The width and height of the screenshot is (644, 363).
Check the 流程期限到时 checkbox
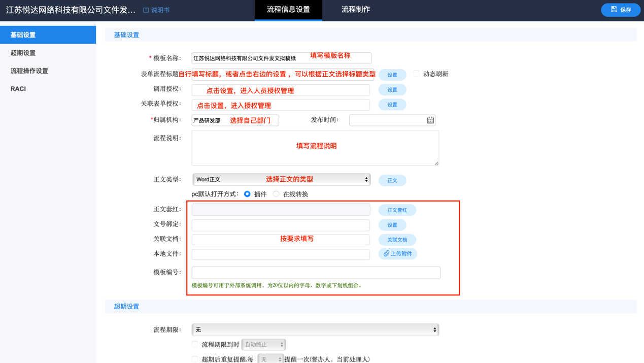(x=195, y=344)
